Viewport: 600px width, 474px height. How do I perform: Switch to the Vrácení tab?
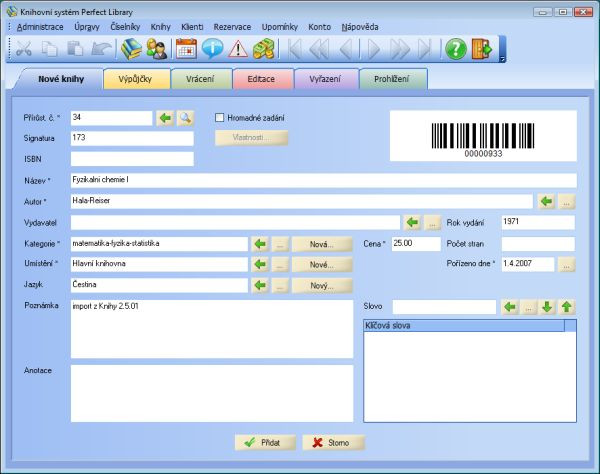[x=201, y=79]
